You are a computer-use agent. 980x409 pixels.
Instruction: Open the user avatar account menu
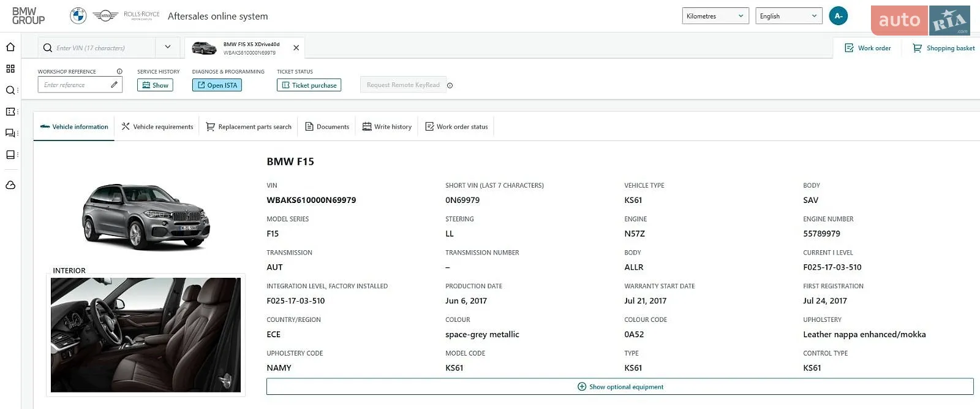point(838,16)
